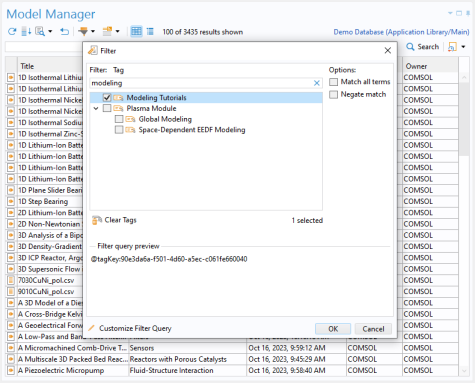
Task: Click the Clear Tags icon
Action: pos(97,220)
